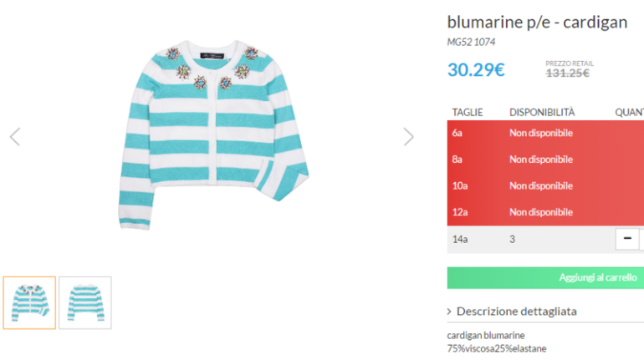Click the DISPONIBILITÀ column header
This screenshot has width=644, height=360.
click(542, 112)
